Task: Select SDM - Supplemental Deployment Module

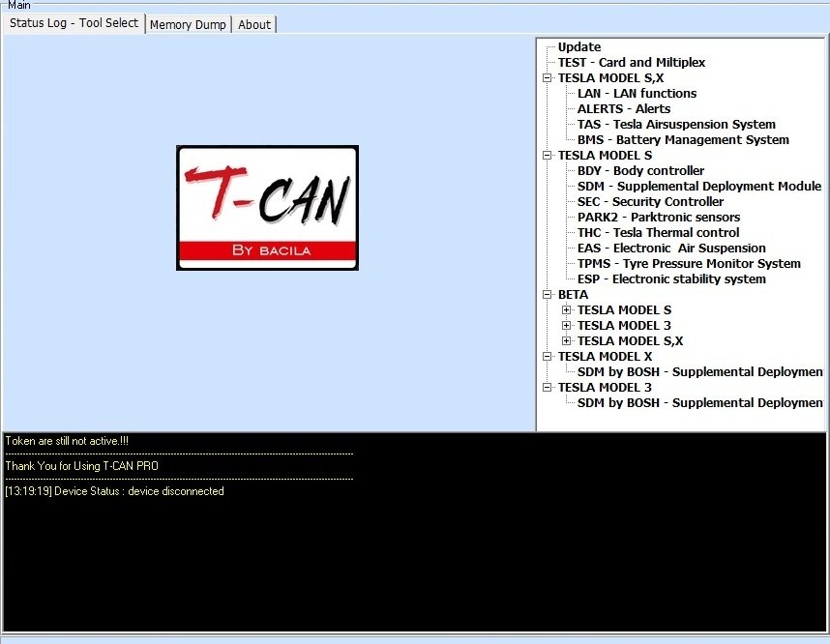Action: 699,187
